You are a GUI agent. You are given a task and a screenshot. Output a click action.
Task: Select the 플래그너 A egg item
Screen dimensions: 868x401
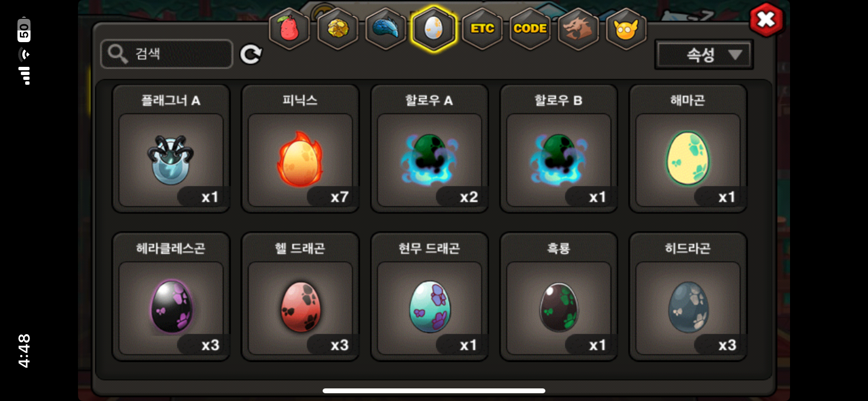pyautogui.click(x=171, y=149)
